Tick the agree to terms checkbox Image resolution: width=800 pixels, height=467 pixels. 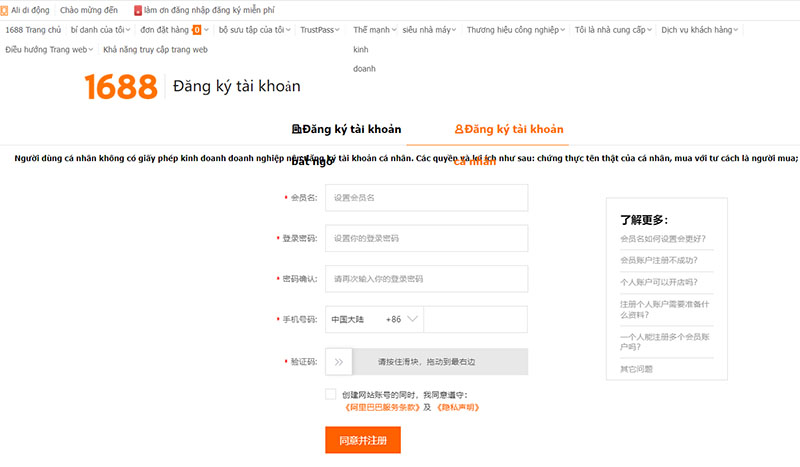click(331, 394)
